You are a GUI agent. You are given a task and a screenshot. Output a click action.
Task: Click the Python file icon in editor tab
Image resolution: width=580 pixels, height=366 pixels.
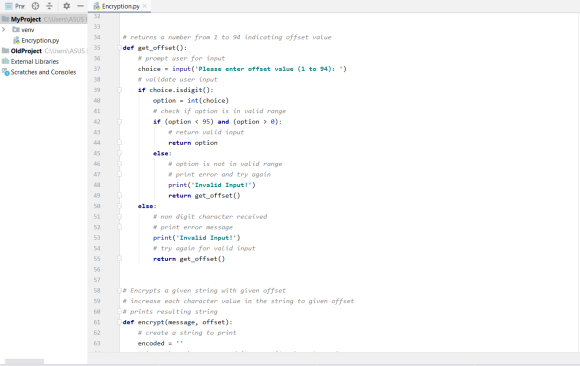click(97, 6)
